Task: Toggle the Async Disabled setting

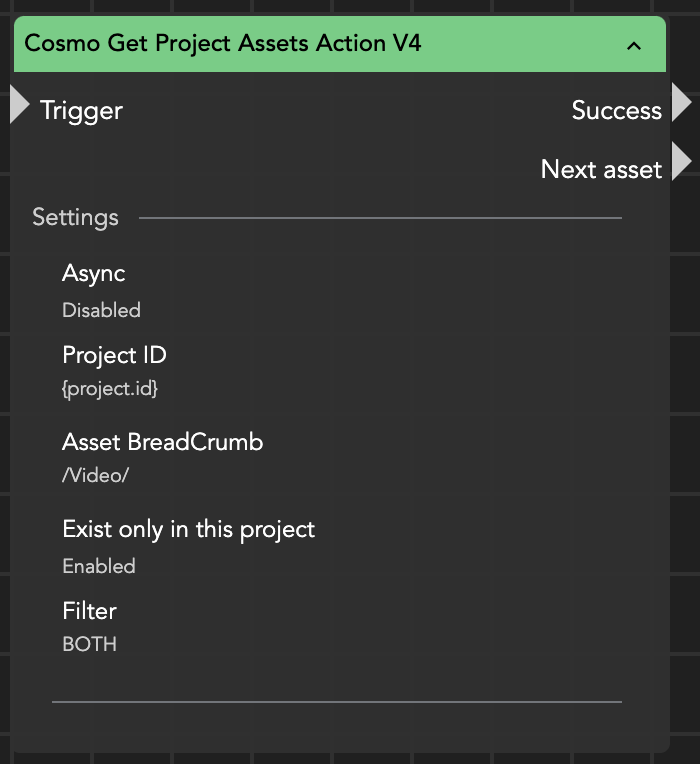Action: tap(101, 310)
